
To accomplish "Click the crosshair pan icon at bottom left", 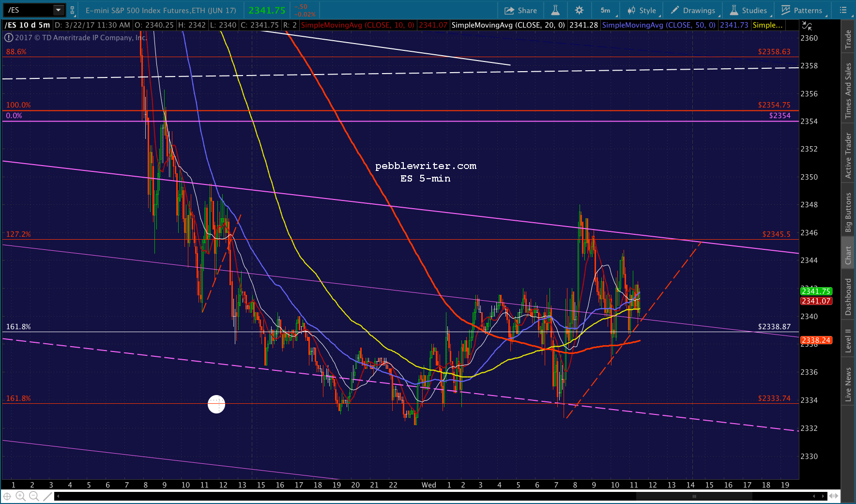I will pos(7,496).
